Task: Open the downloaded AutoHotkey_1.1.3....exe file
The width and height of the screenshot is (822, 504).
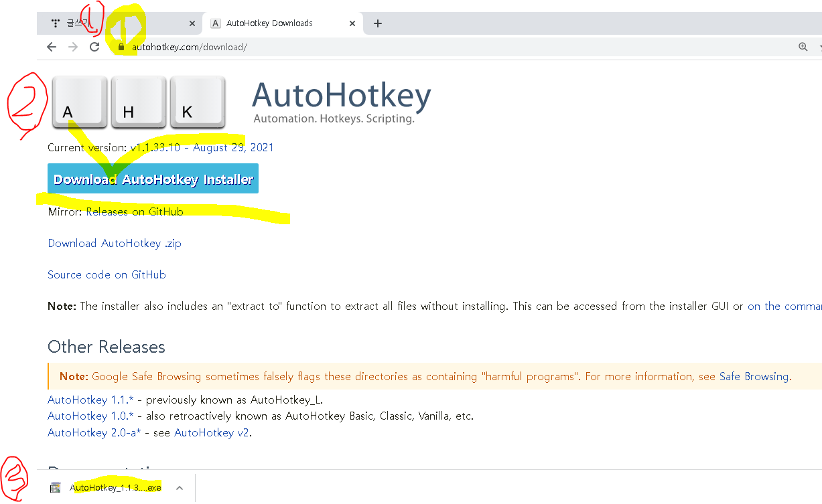Action: pyautogui.click(x=115, y=487)
